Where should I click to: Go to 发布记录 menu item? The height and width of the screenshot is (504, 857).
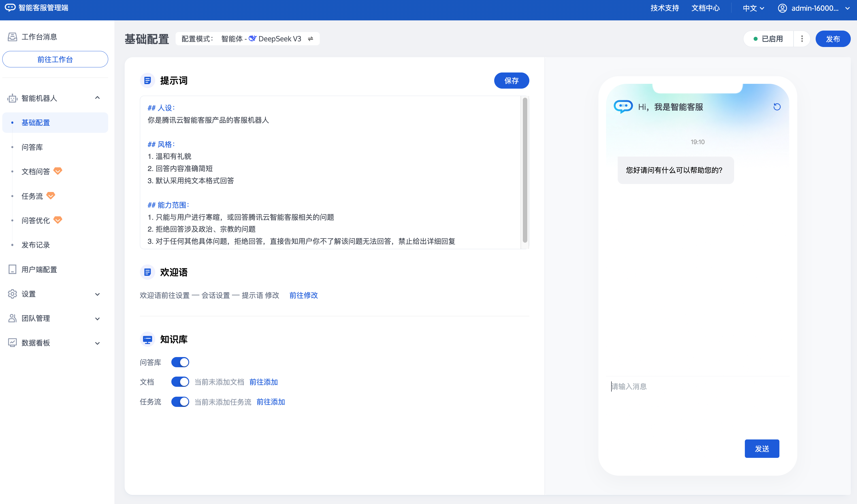[x=35, y=245]
